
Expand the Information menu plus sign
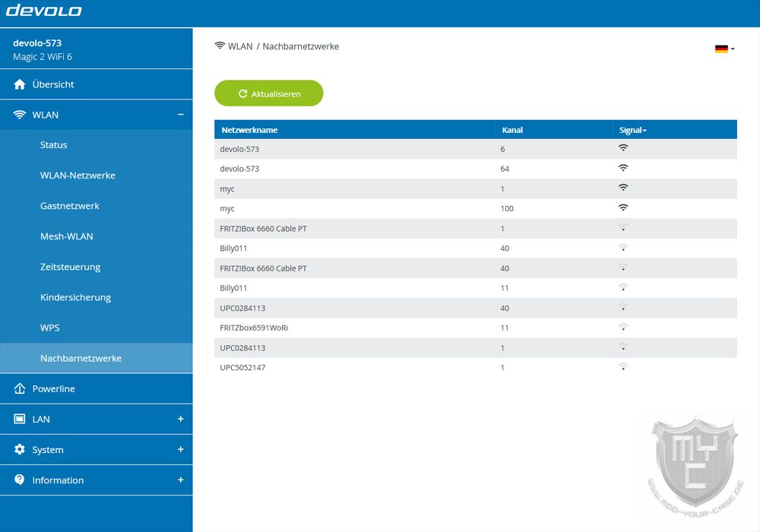click(181, 480)
